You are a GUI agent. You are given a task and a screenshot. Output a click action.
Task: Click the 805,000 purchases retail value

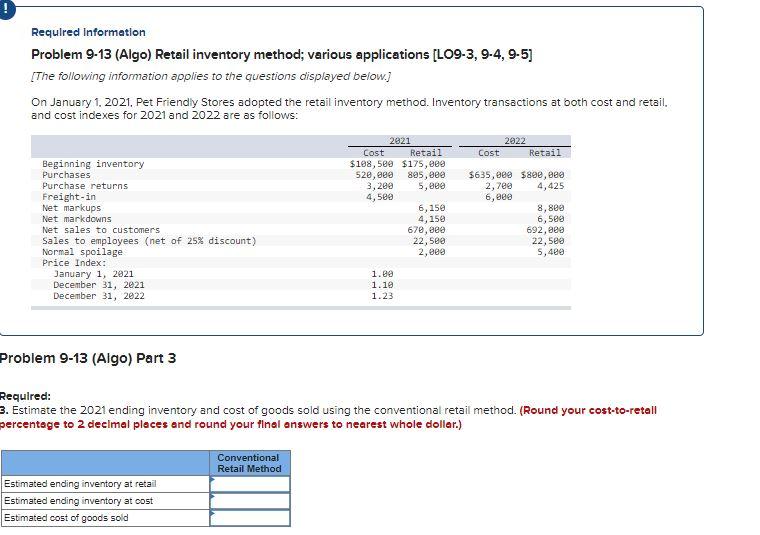pos(426,175)
